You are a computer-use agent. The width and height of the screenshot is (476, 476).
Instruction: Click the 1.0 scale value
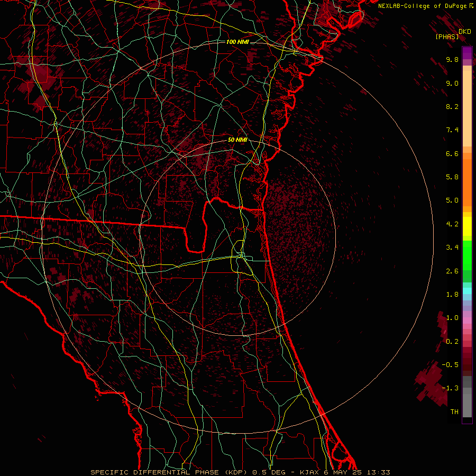coord(452,318)
